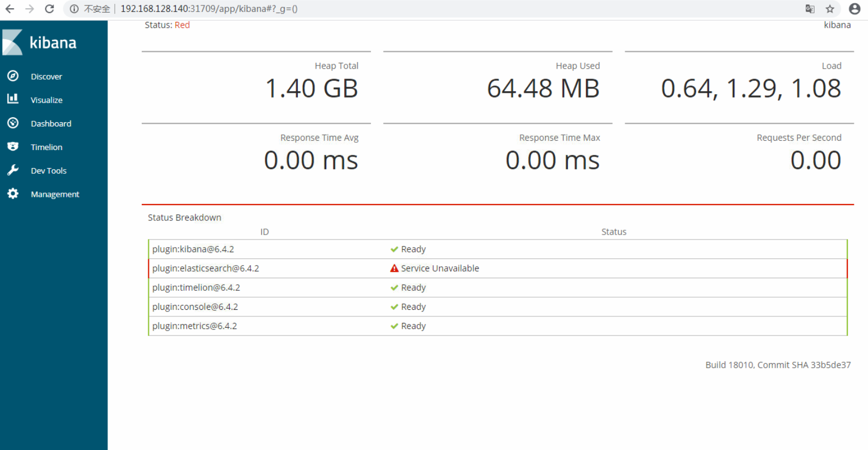Click Requests Per Second value 0.00

816,160
